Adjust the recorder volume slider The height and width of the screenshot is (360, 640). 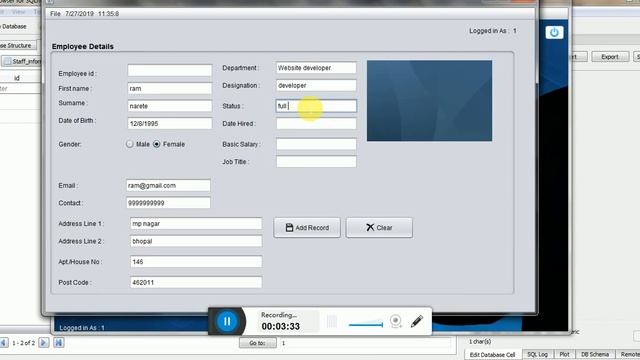pos(366,324)
